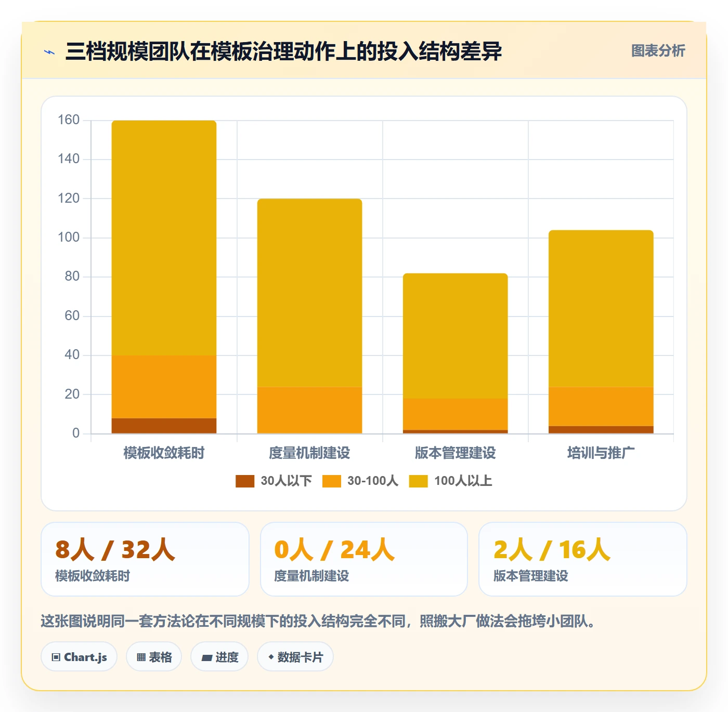This screenshot has height=712, width=728.
Task: Click the bar icon in the 进度 chip
Action: [207, 658]
